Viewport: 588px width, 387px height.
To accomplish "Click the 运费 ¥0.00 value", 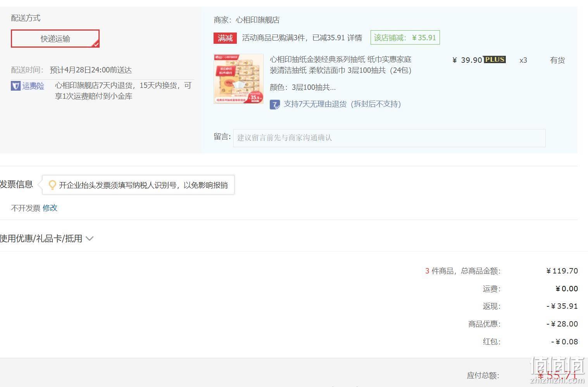I will click(567, 289).
